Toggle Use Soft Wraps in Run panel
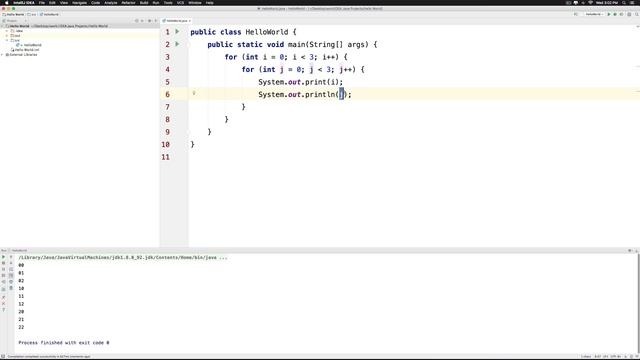This screenshot has width=640, height=360. click(x=11, y=269)
